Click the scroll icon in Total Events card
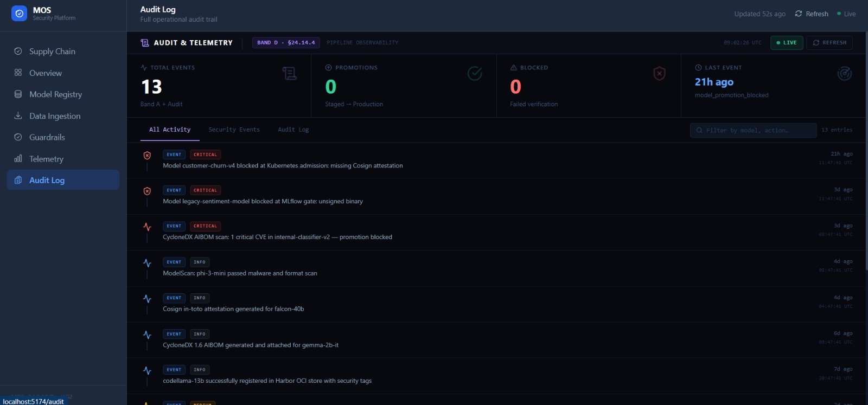Viewport: 868px width, 405px height. [289, 73]
